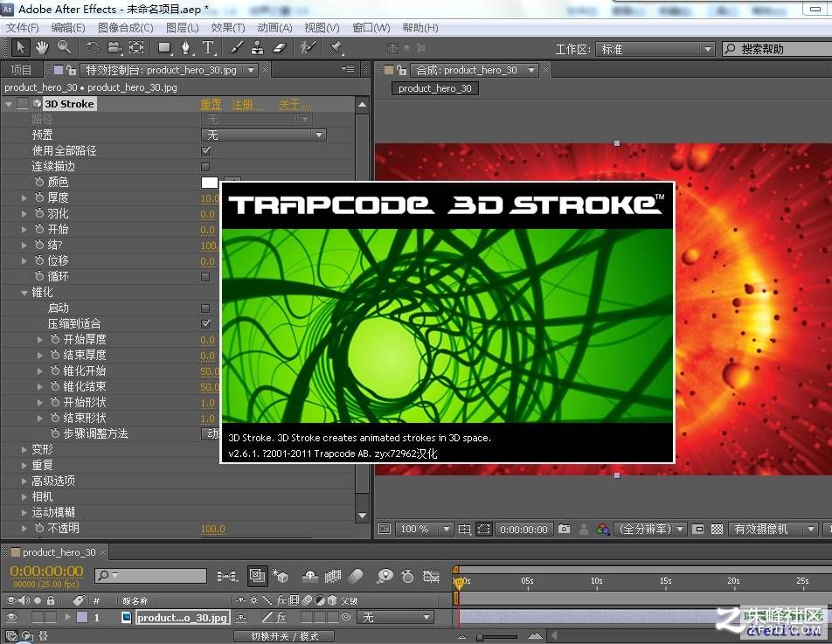Click the Brainstorm lightbulb icon
This screenshot has height=644, width=832.
coord(385,576)
